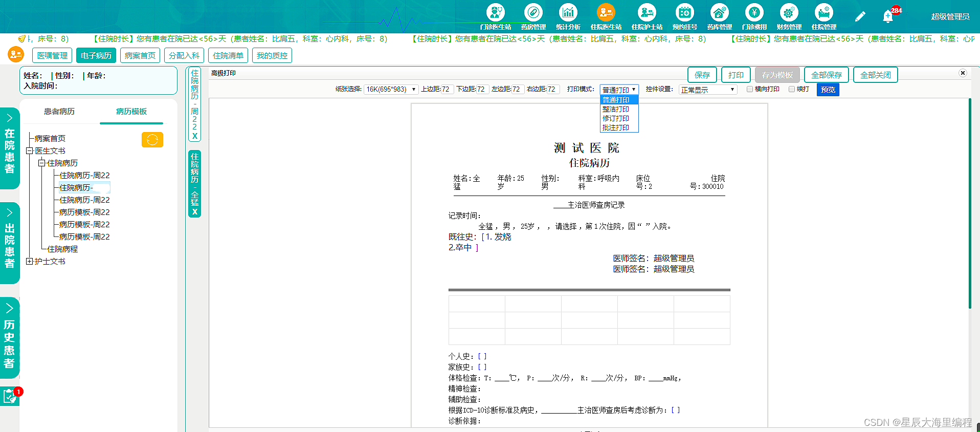Screen dimensions: 980x432
Task: Open the 控件设置 正常显示 dropdown
Action: pos(708,90)
